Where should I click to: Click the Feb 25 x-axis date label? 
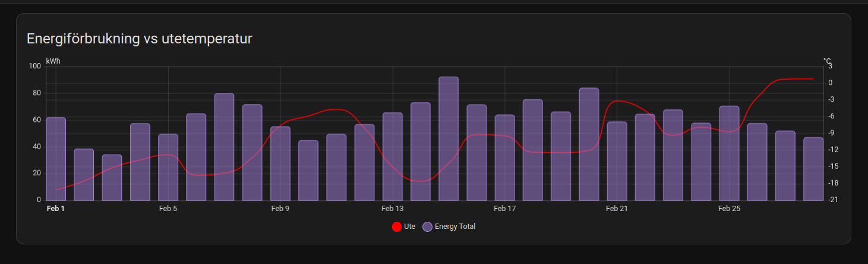click(x=729, y=209)
